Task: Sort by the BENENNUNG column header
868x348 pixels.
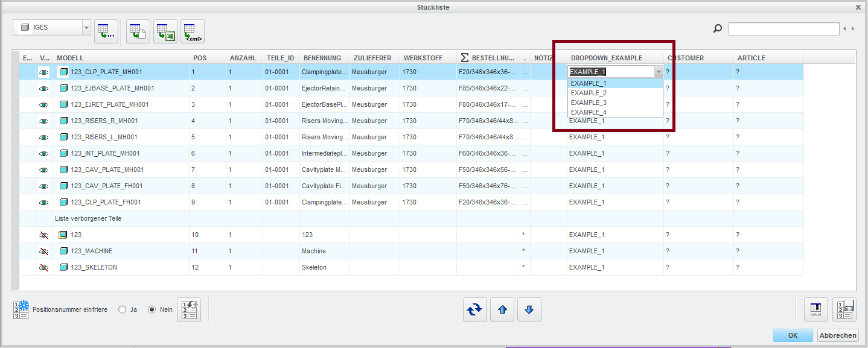Action: tap(325, 58)
